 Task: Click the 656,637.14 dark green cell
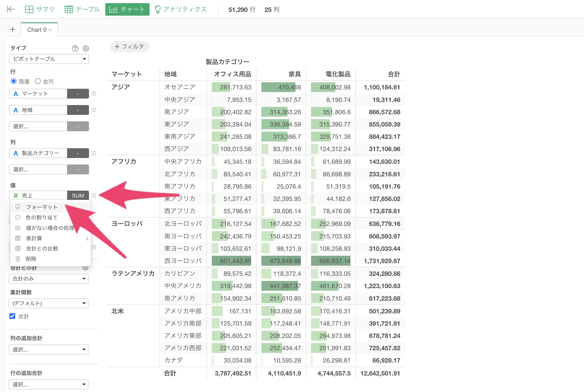click(x=331, y=261)
